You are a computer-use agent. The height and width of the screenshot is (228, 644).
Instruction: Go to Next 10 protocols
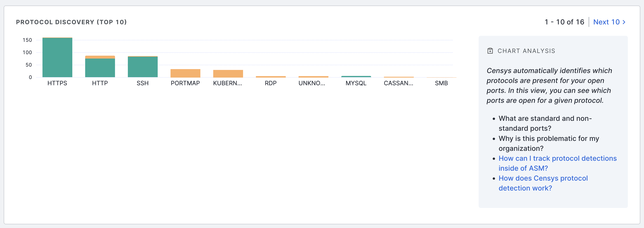click(606, 22)
